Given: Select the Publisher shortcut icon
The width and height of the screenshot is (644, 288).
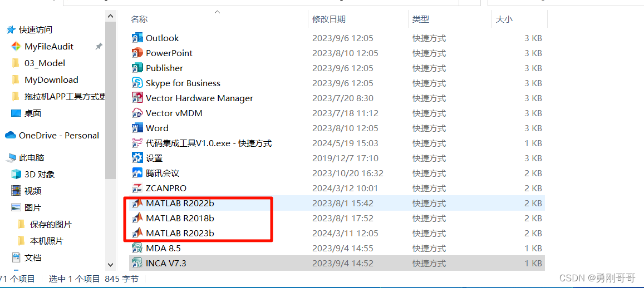Looking at the screenshot, I should point(137,68).
